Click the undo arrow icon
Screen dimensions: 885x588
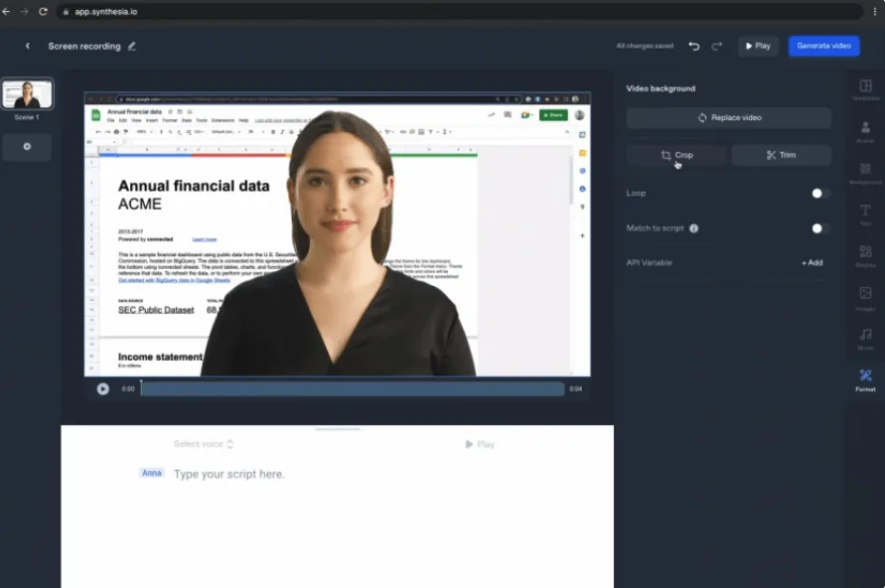pos(694,46)
